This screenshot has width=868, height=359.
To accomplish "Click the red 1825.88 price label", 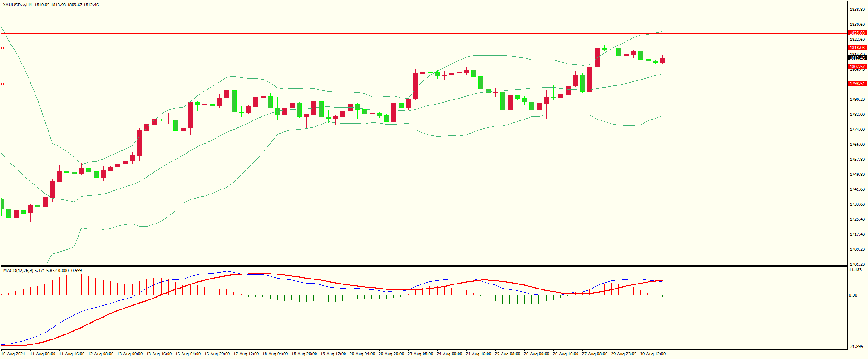I will pyautogui.click(x=857, y=33).
